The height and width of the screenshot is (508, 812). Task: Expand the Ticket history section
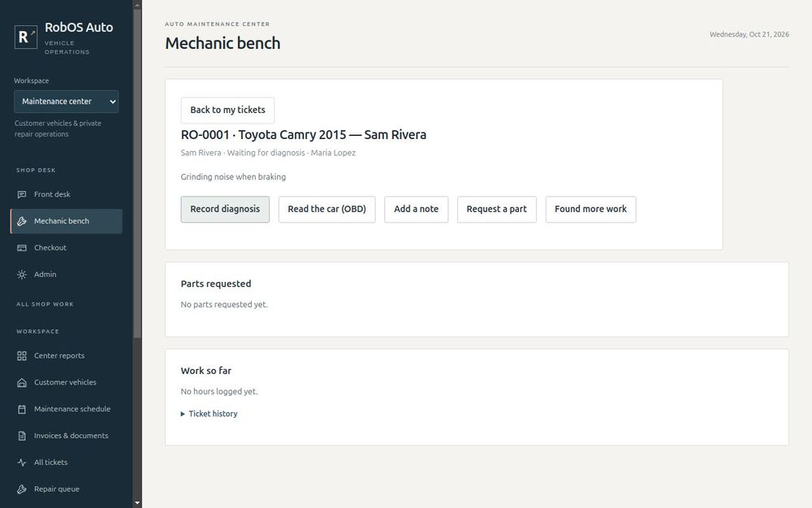point(209,414)
